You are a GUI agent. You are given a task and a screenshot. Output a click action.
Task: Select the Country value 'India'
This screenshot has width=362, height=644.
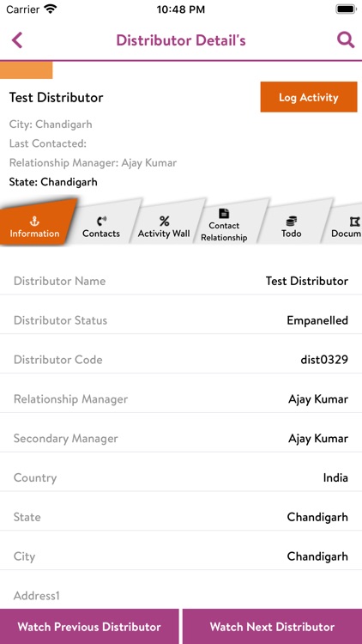click(x=335, y=477)
